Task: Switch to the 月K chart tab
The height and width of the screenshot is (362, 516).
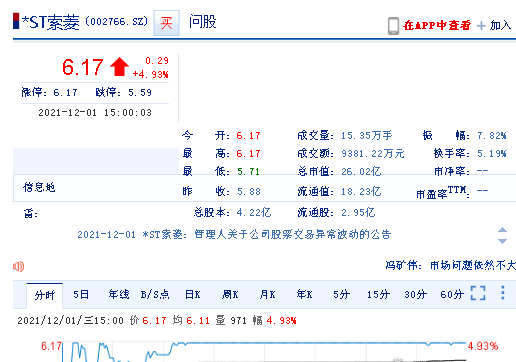Action: [x=267, y=295]
